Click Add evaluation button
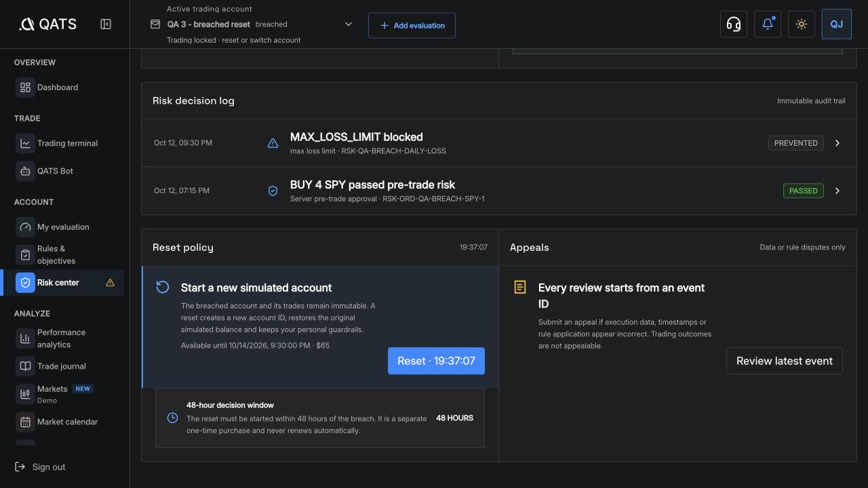 (x=412, y=25)
